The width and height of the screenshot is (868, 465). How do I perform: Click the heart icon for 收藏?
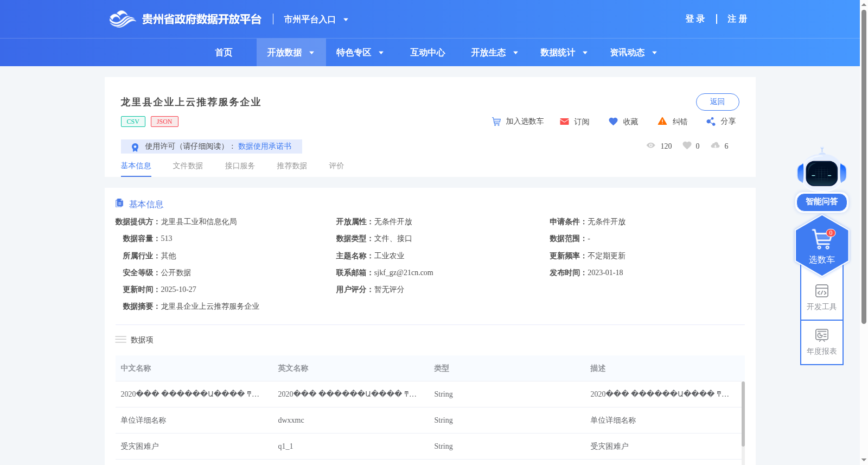613,122
